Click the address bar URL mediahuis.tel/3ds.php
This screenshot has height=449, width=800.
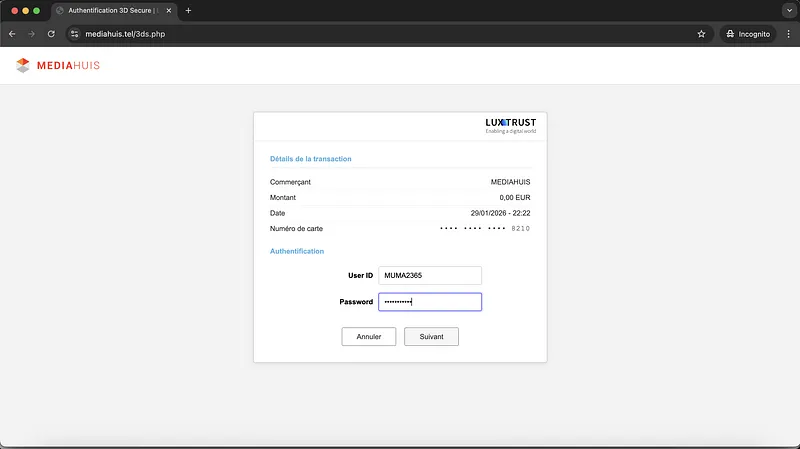[125, 34]
